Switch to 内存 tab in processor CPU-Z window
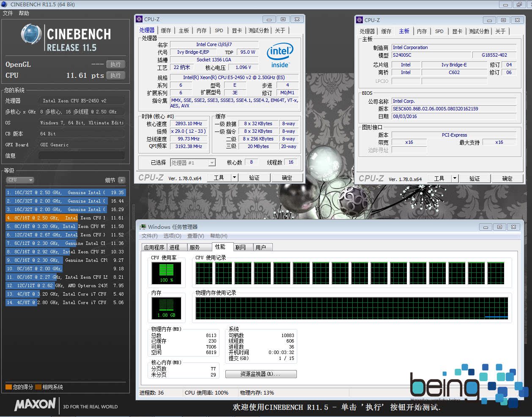532x417 pixels. coord(202,30)
